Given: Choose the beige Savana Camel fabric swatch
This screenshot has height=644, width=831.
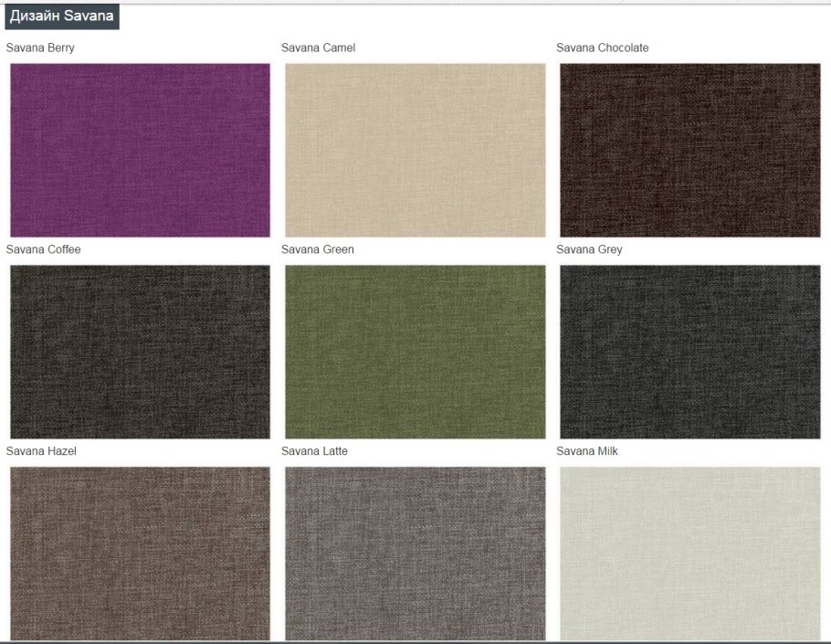Looking at the screenshot, I should [x=415, y=150].
